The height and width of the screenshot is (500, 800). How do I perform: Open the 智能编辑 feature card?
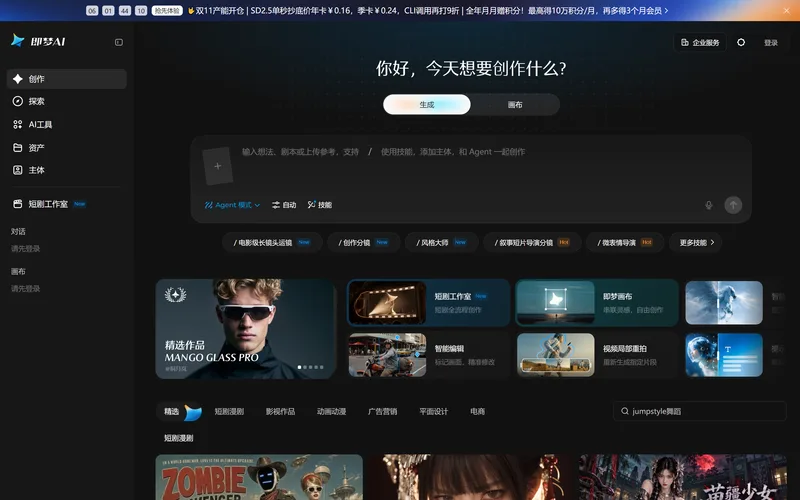point(429,355)
